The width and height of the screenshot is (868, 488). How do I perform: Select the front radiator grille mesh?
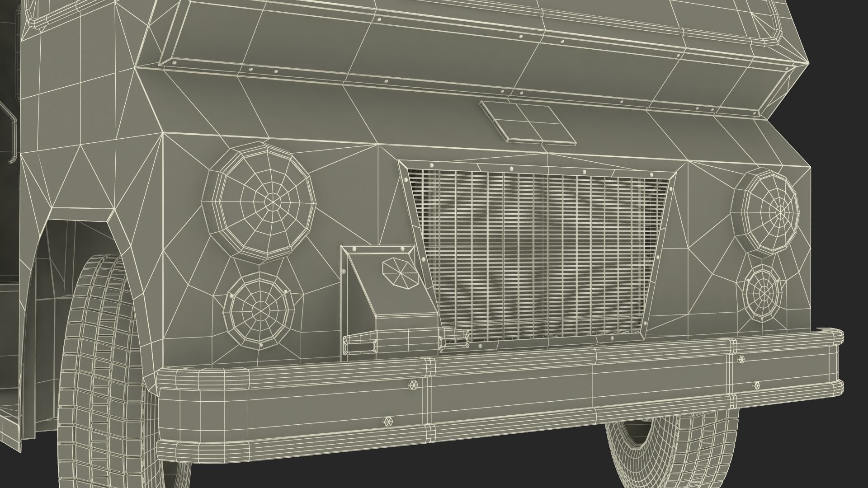click(x=533, y=253)
